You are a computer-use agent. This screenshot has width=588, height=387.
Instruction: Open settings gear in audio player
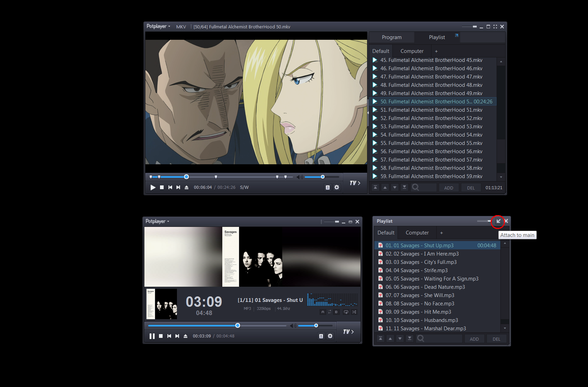(x=330, y=336)
